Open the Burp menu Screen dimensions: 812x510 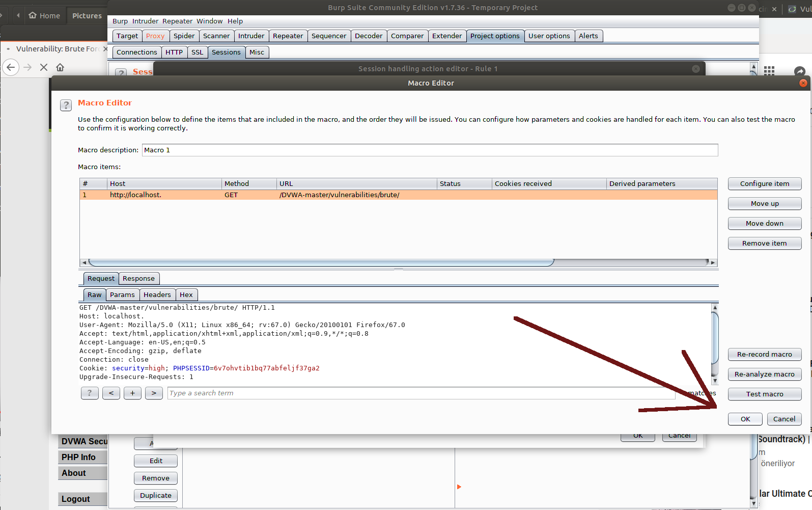pyautogui.click(x=120, y=21)
